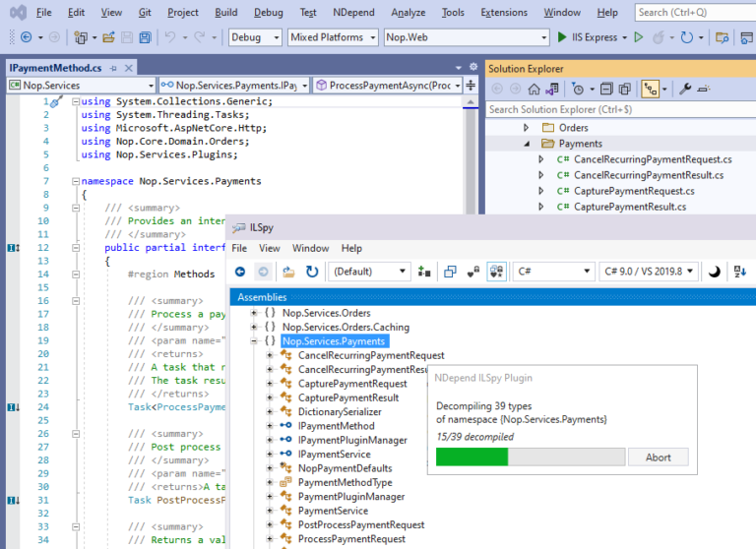Click ILSpy Sort assembly list icon

pyautogui.click(x=740, y=272)
